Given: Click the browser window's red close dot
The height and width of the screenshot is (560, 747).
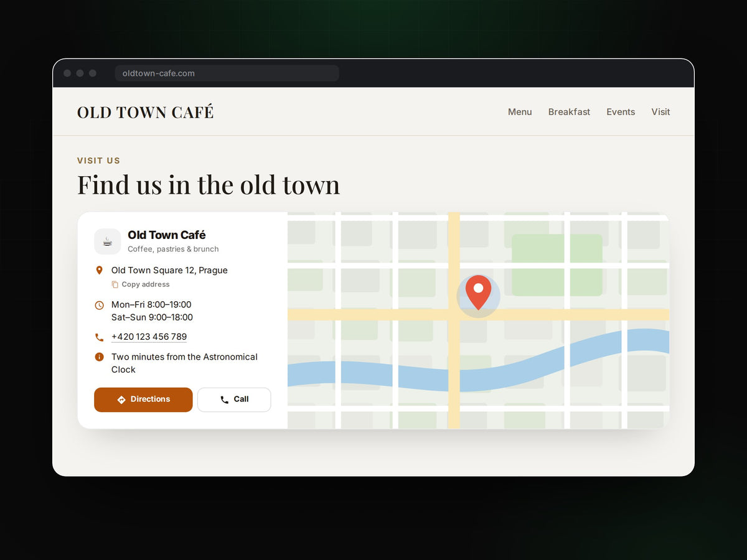Looking at the screenshot, I should 67,73.
